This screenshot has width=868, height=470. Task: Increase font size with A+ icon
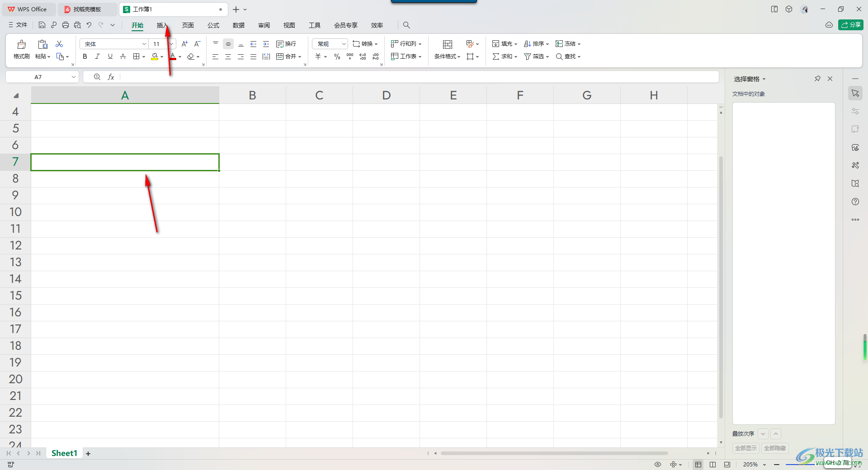184,44
